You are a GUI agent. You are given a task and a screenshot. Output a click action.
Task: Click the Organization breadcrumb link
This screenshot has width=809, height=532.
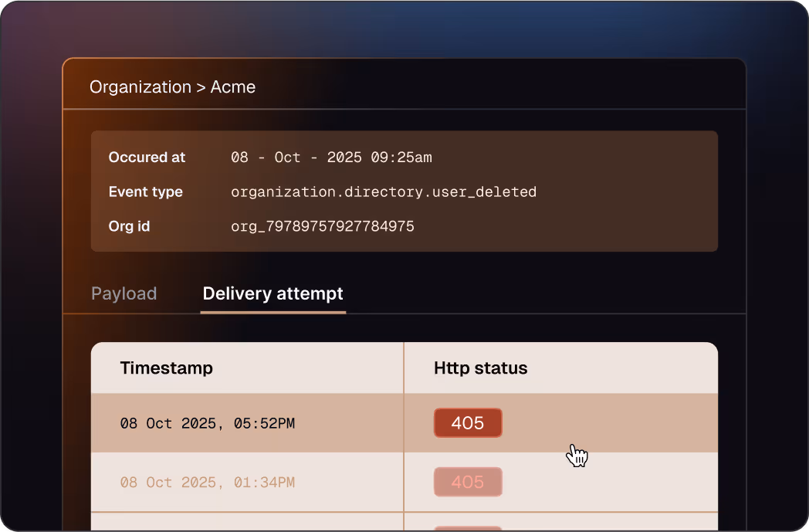(x=140, y=87)
